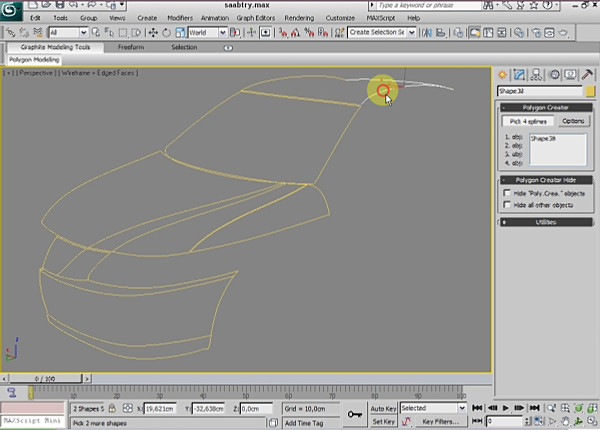This screenshot has height=430, width=600.
Task: Choose the Rectangular Selection Region tool
Action: tap(123, 33)
